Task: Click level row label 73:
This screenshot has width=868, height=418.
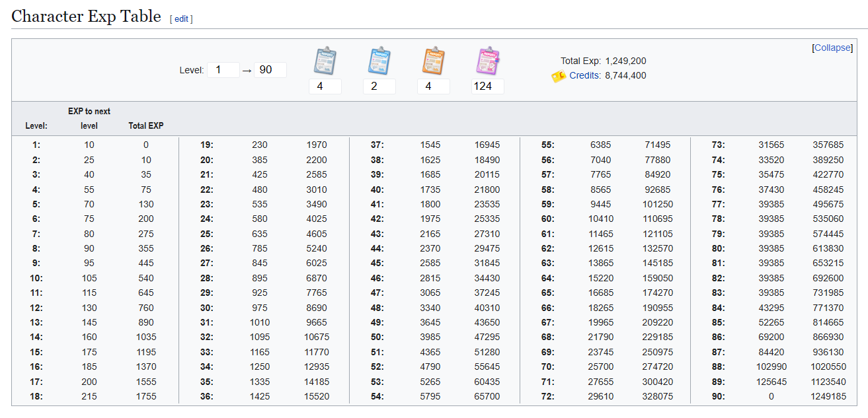Action: (719, 145)
